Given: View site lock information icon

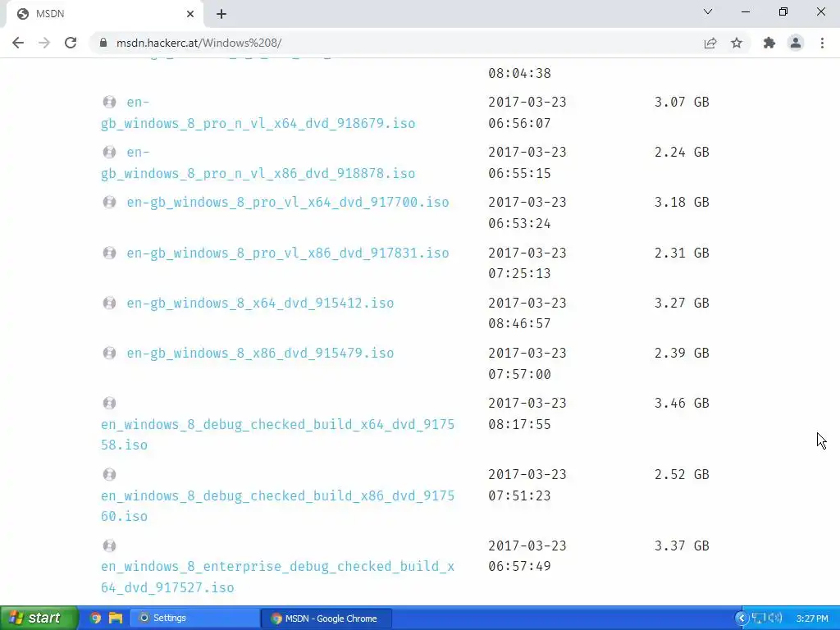Looking at the screenshot, I should [103, 43].
